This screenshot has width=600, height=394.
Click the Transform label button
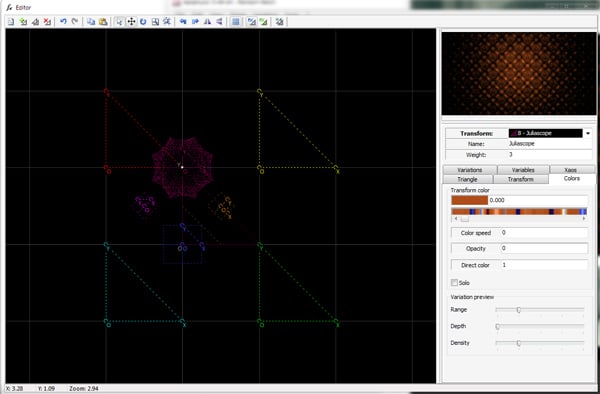pyautogui.click(x=477, y=133)
